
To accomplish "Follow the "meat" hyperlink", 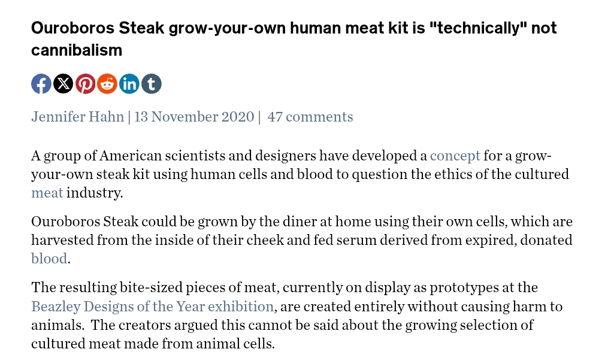I will coord(47,193).
